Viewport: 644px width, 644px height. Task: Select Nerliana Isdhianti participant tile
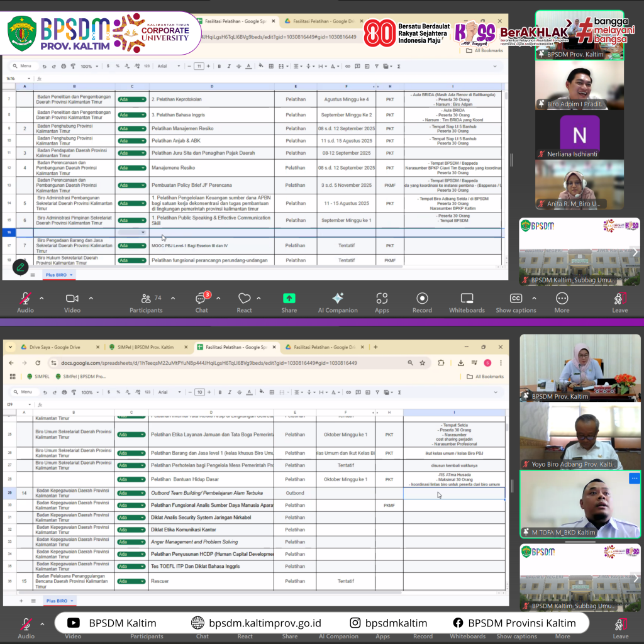tap(579, 136)
